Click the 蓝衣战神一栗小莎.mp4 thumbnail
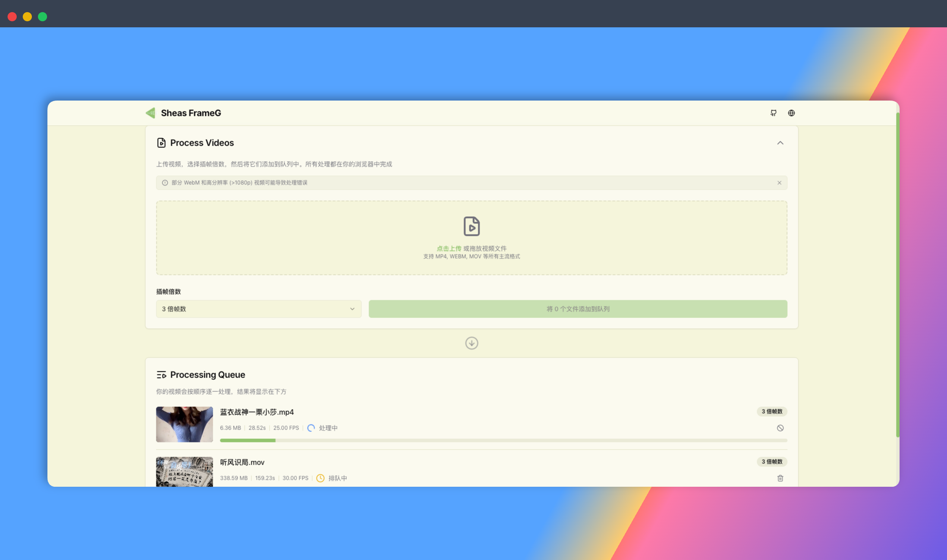The height and width of the screenshot is (560, 947). 184,424
